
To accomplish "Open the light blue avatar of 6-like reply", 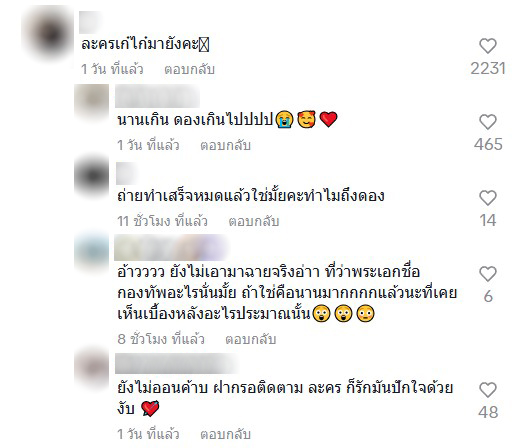I will click(91, 251).
